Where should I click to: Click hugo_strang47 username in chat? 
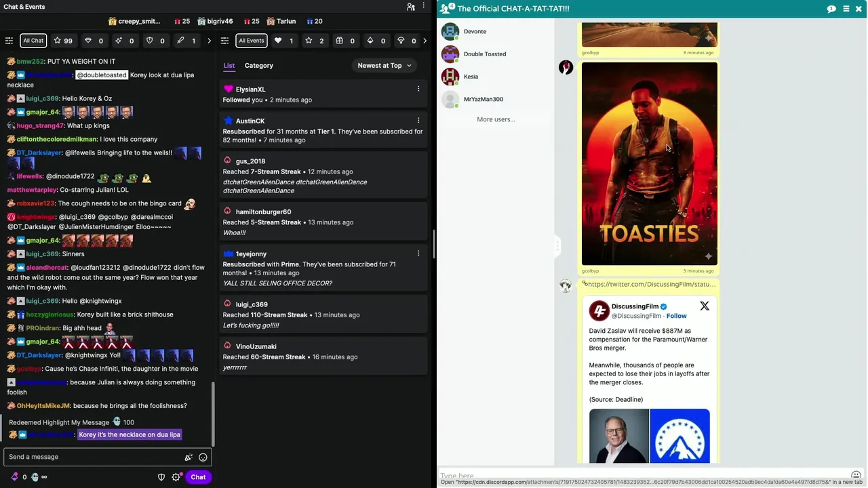pyautogui.click(x=40, y=125)
